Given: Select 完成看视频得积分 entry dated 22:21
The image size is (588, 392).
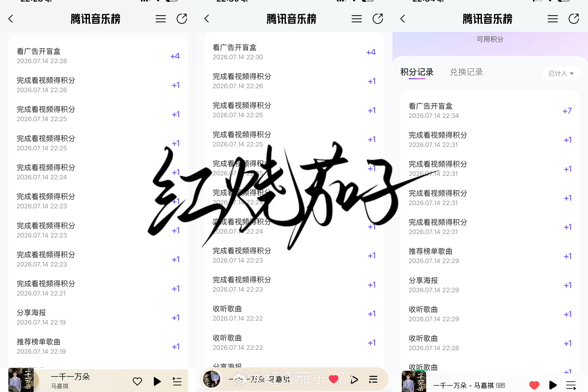Looking at the screenshot, I should tap(98, 288).
